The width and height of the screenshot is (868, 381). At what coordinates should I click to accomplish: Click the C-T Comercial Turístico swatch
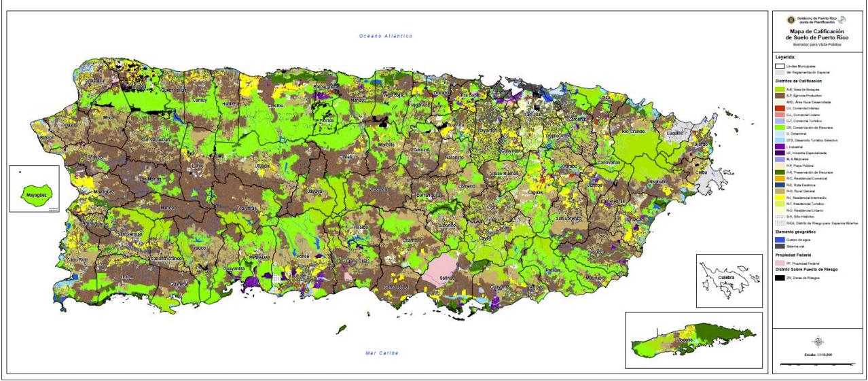click(780, 121)
